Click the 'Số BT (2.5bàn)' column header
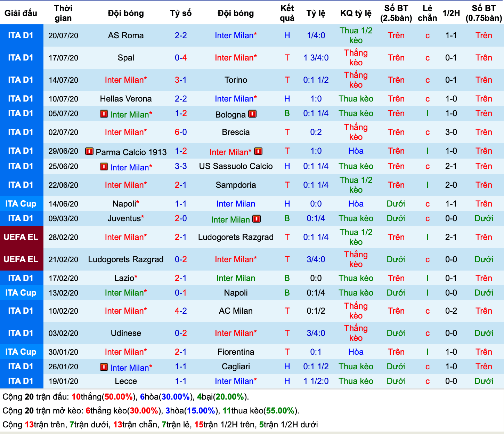 pyautogui.click(x=396, y=13)
